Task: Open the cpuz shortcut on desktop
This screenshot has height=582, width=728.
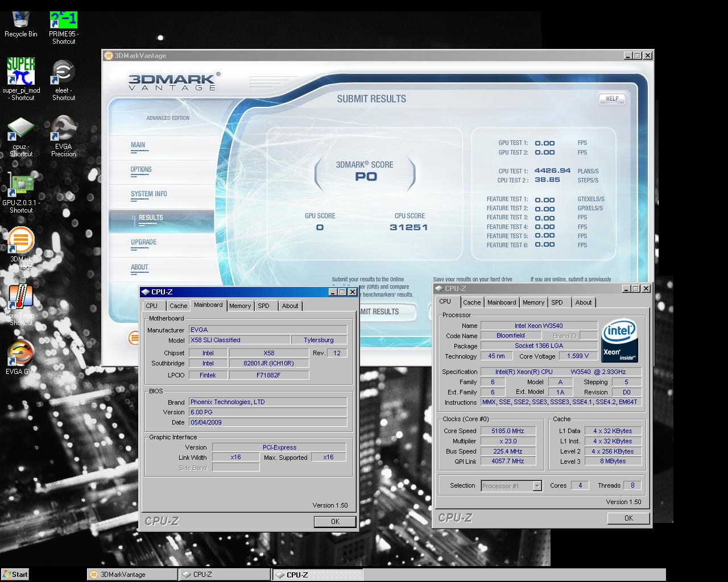Action: (21, 136)
